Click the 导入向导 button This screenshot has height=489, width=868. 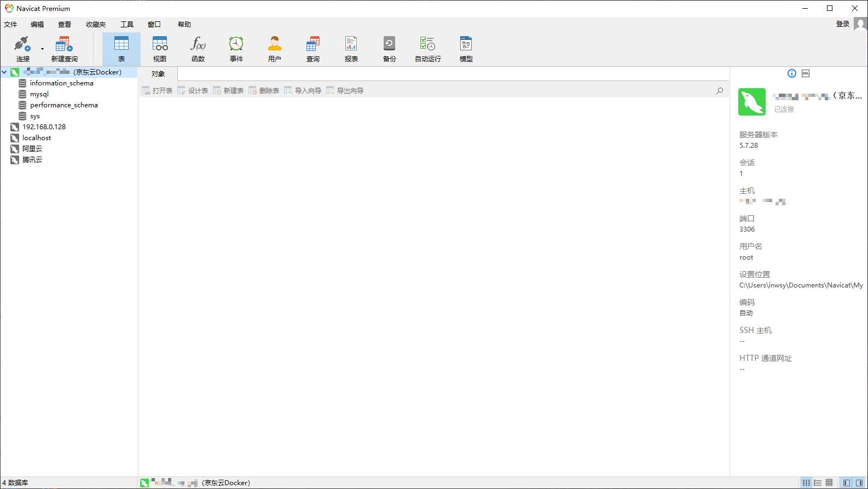pyautogui.click(x=303, y=91)
